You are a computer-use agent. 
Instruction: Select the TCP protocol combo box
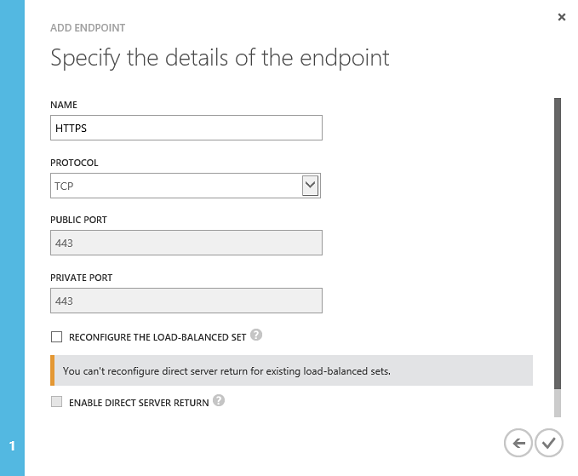[x=185, y=185]
